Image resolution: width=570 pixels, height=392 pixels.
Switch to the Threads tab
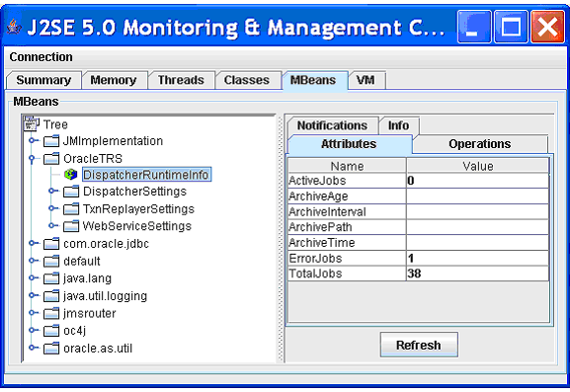[181, 80]
